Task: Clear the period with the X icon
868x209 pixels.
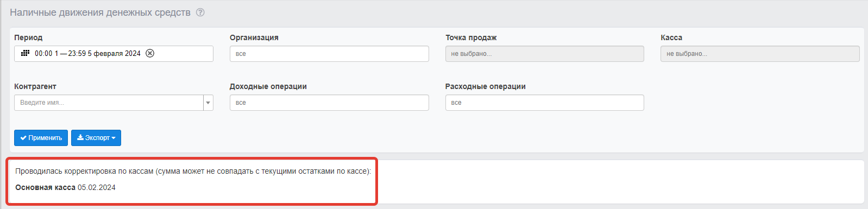Action: tap(150, 53)
